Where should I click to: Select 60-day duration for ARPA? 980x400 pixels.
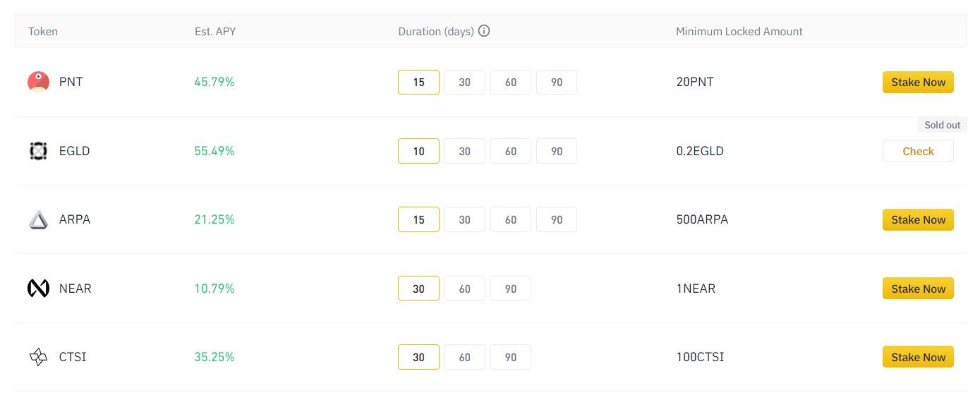click(x=511, y=220)
